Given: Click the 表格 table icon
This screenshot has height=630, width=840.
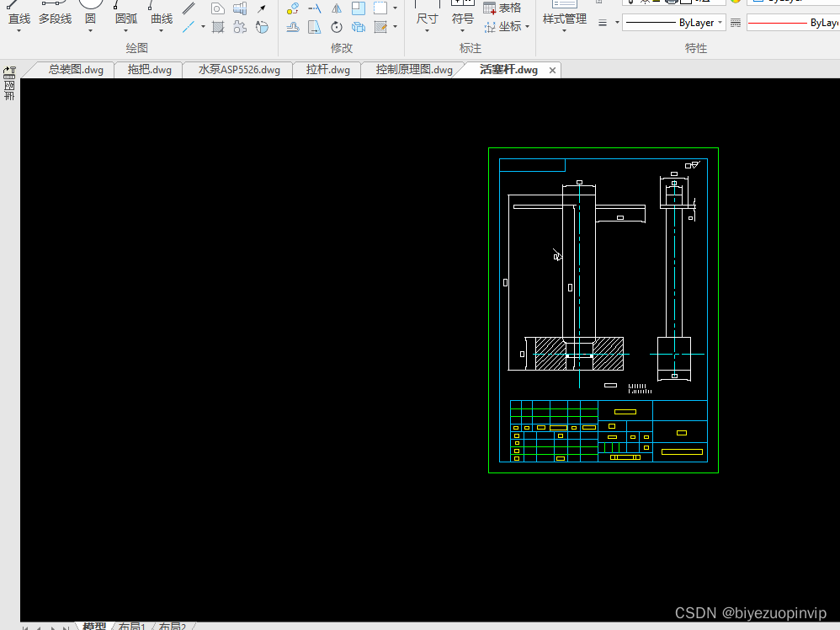Looking at the screenshot, I should pyautogui.click(x=502, y=8).
